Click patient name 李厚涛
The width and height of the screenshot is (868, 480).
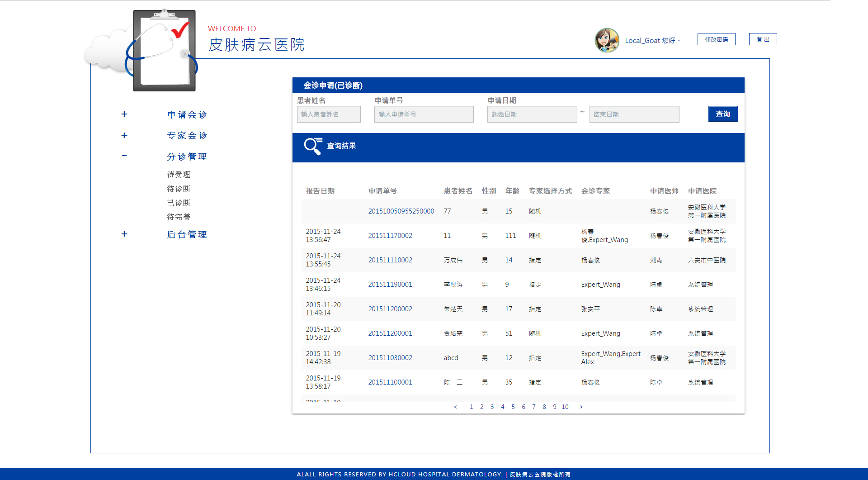pyautogui.click(x=453, y=285)
